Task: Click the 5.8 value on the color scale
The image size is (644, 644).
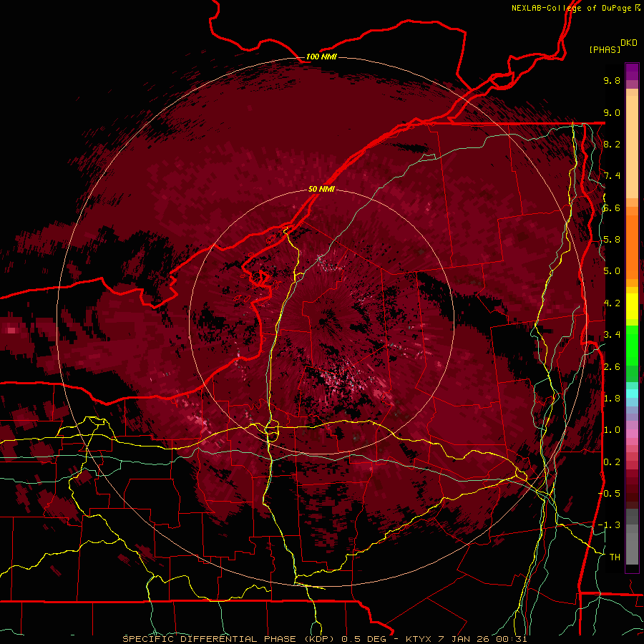Action: 612,239
